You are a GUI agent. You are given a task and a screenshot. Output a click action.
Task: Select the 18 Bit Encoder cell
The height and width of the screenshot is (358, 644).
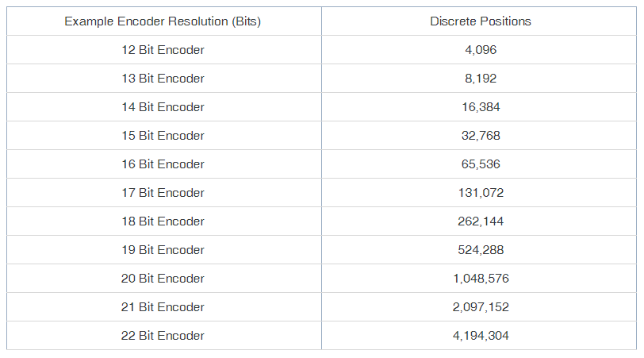click(163, 221)
